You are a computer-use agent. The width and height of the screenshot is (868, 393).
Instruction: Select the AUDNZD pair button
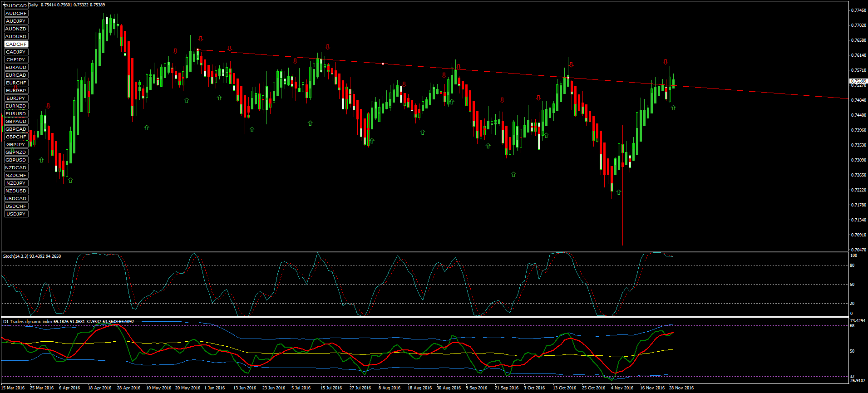(16, 29)
